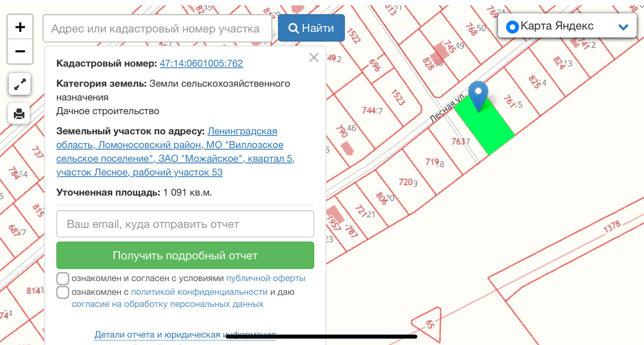Image resolution: width=644 pixels, height=345 pixels.
Task: Close the parcel info popup
Action: [x=314, y=57]
